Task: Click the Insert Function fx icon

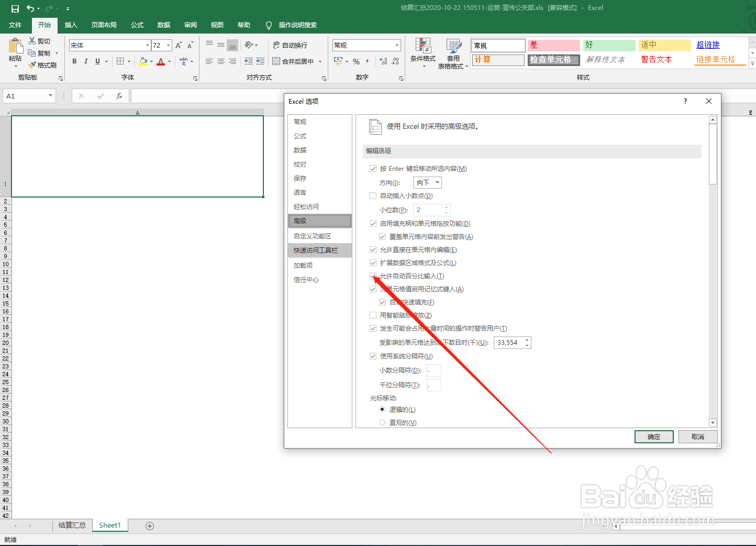Action: (119, 96)
